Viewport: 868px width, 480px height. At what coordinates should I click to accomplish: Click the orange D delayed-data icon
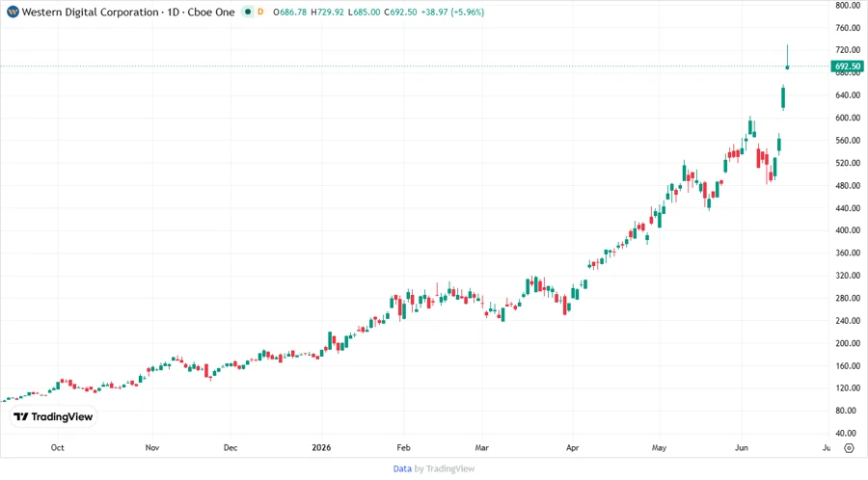(x=260, y=12)
